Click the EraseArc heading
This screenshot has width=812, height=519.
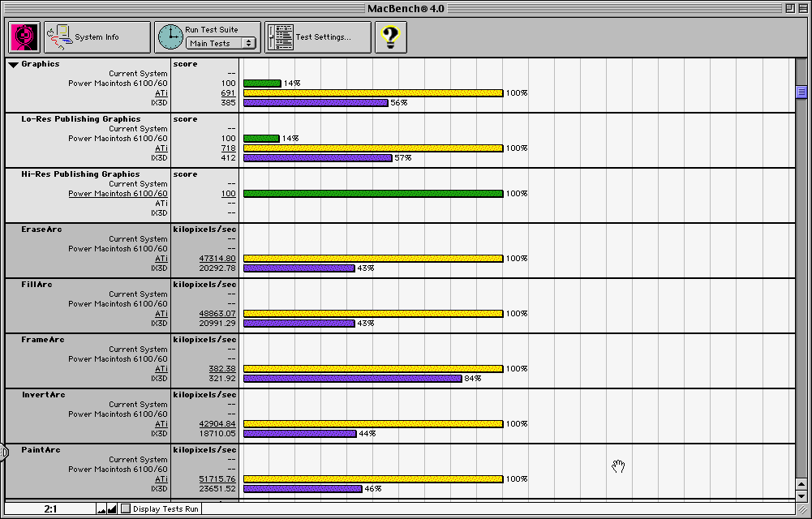pos(41,229)
